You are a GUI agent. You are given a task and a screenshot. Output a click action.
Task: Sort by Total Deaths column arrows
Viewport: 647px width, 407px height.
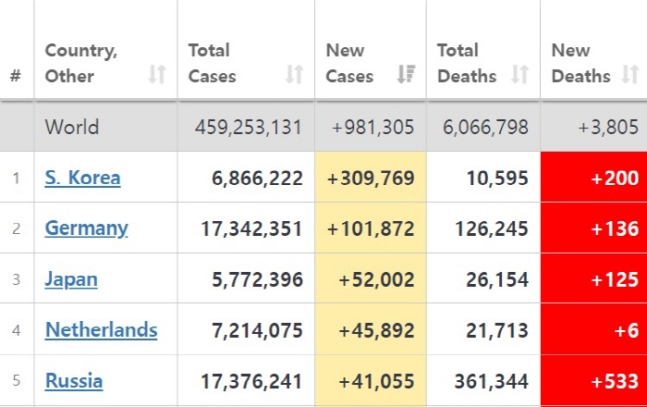(520, 75)
